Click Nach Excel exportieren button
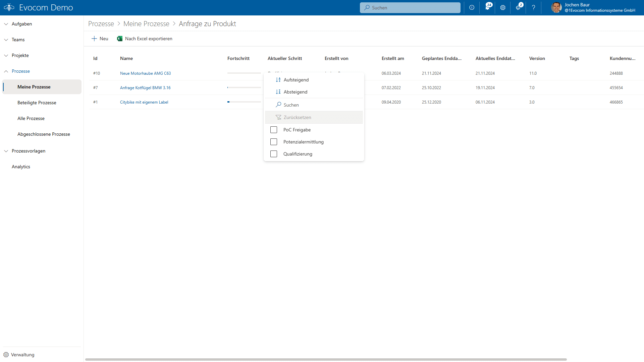This screenshot has height=362, width=644. 145,39
